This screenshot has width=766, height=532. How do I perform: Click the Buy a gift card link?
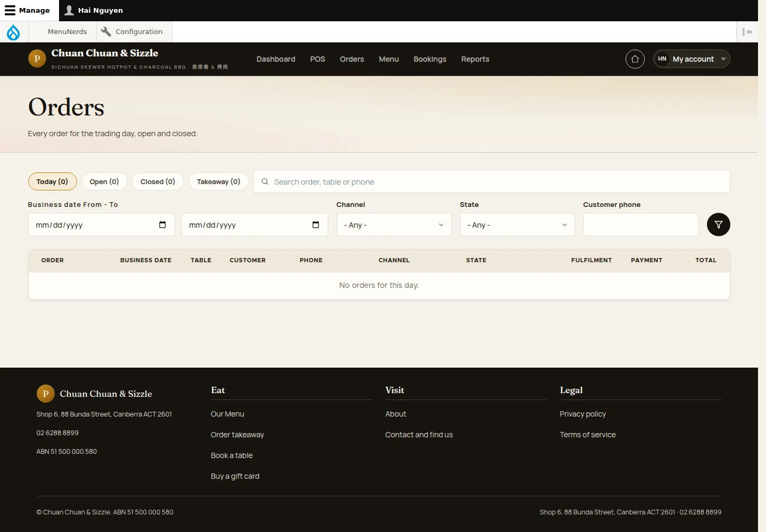click(235, 476)
